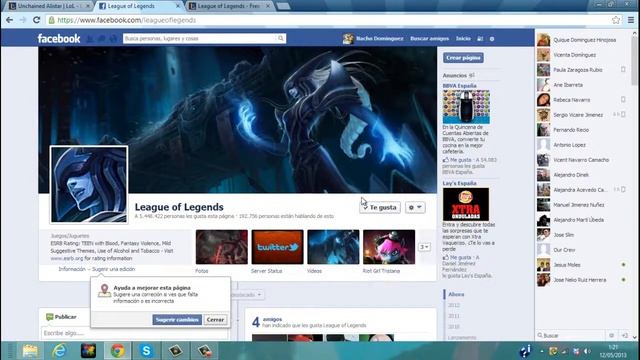Go to Inicio home link
This screenshot has height=360, width=640.
tap(463, 38)
